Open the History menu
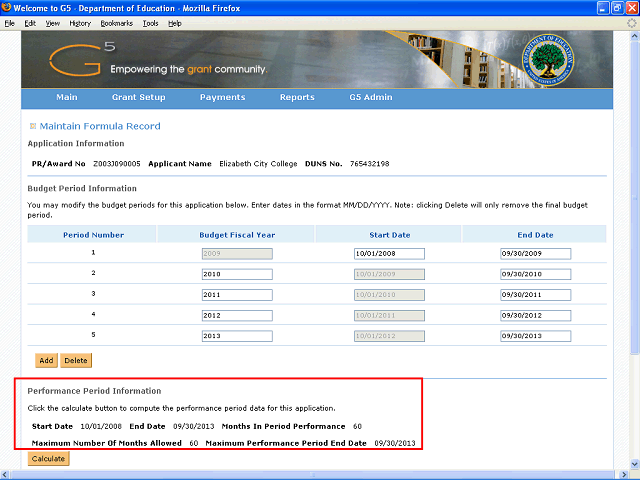640x480 pixels. 80,22
